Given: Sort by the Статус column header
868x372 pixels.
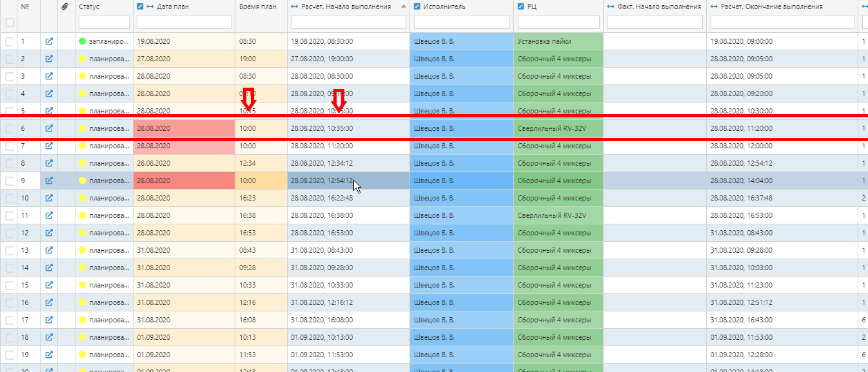Looking at the screenshot, I should pyautogui.click(x=89, y=6).
